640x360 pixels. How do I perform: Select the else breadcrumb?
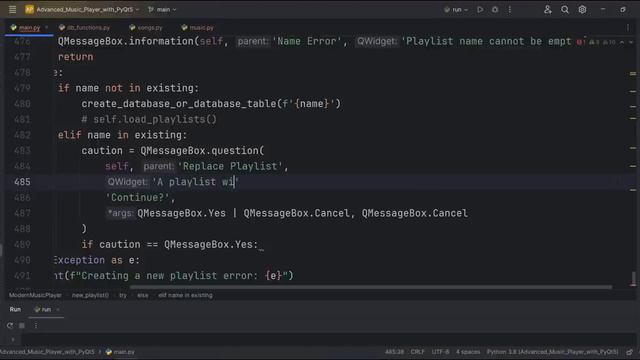pyautogui.click(x=143, y=295)
